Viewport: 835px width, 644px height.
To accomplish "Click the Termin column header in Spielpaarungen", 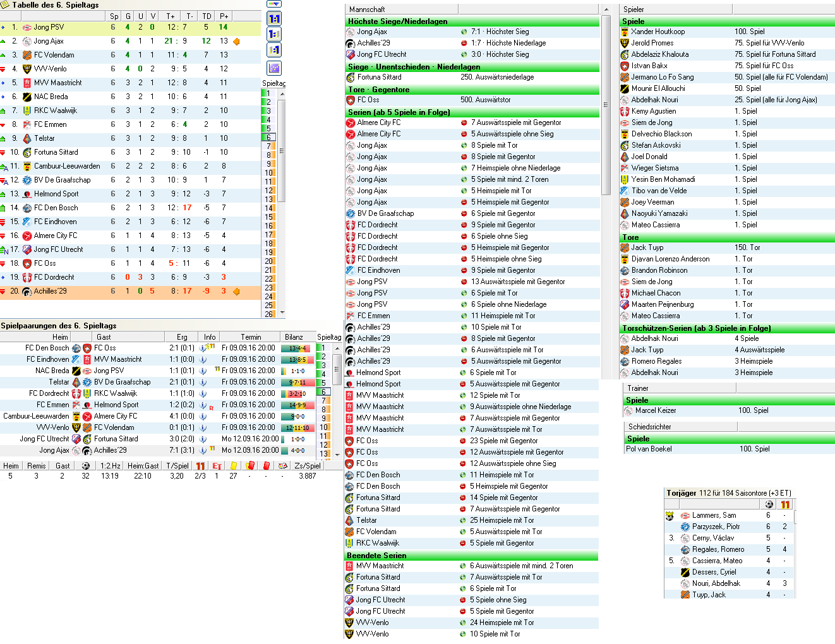I will (x=251, y=337).
